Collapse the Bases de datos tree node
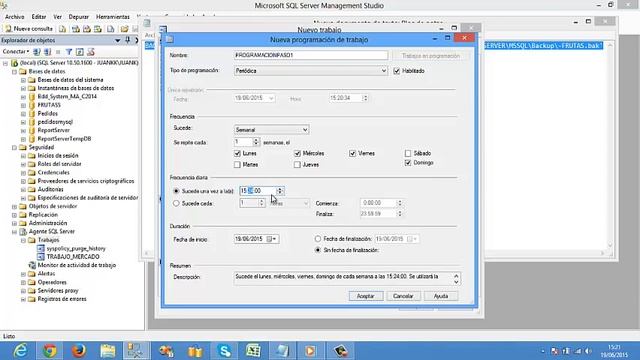 (14, 71)
